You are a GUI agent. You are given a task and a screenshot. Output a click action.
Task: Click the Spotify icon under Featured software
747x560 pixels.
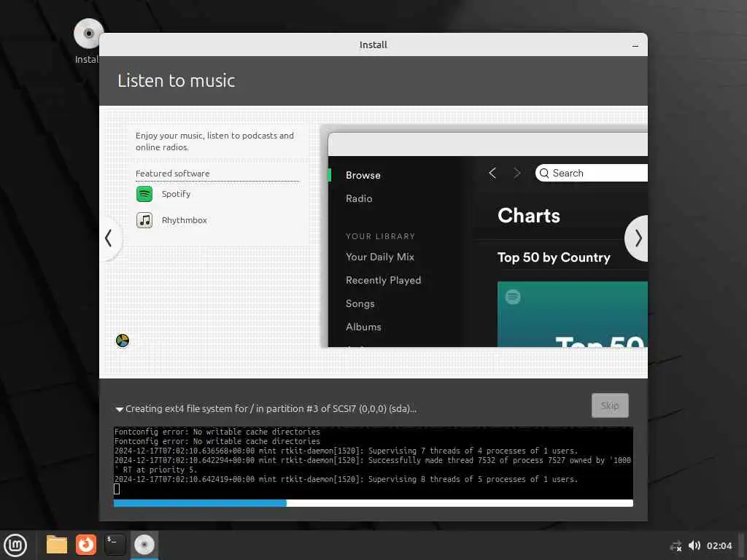click(144, 194)
